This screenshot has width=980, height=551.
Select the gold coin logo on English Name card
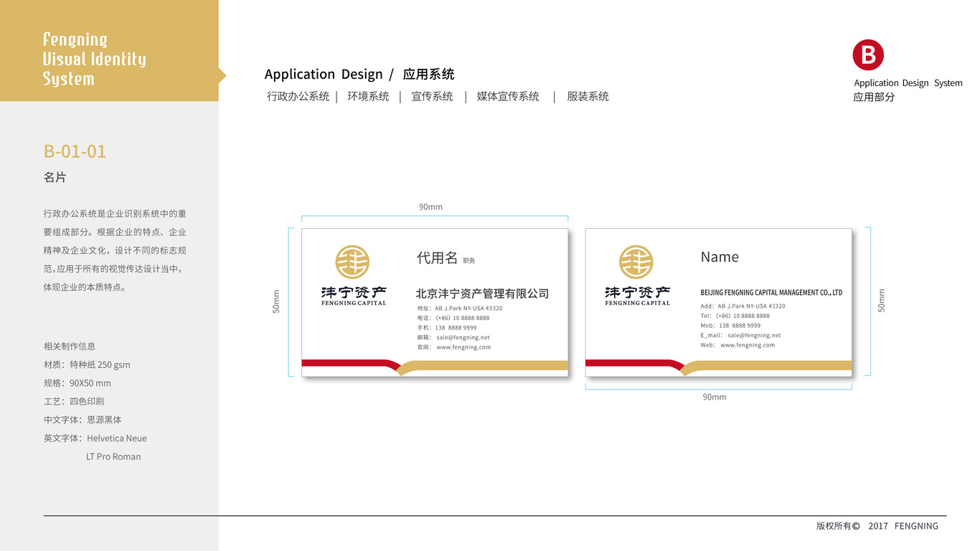(636, 262)
